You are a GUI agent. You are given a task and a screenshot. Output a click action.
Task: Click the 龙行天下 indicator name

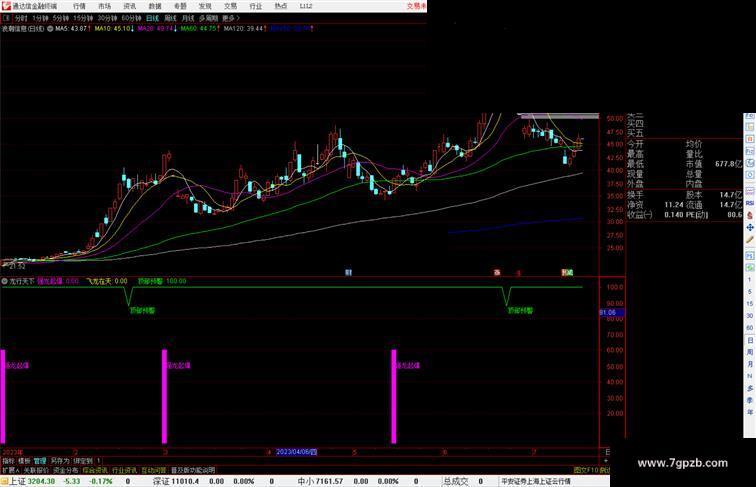click(22, 281)
